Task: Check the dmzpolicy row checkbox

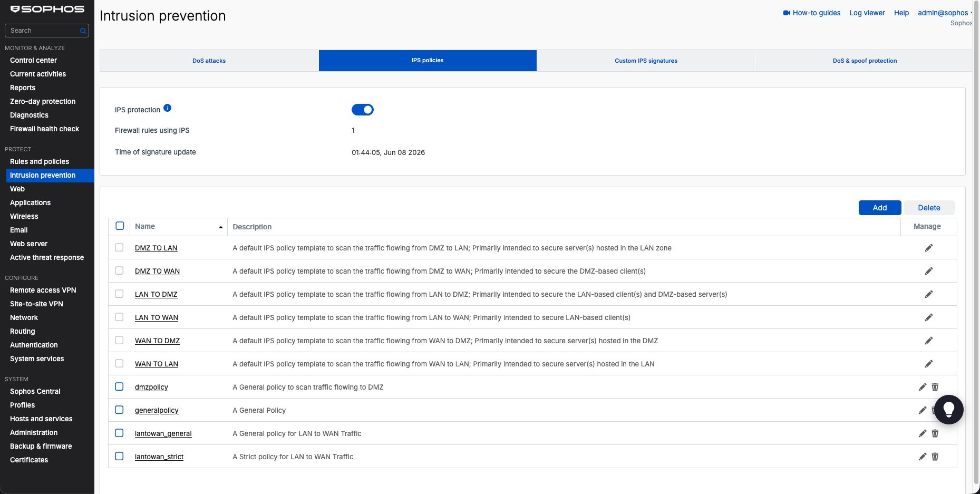Action: coord(119,386)
